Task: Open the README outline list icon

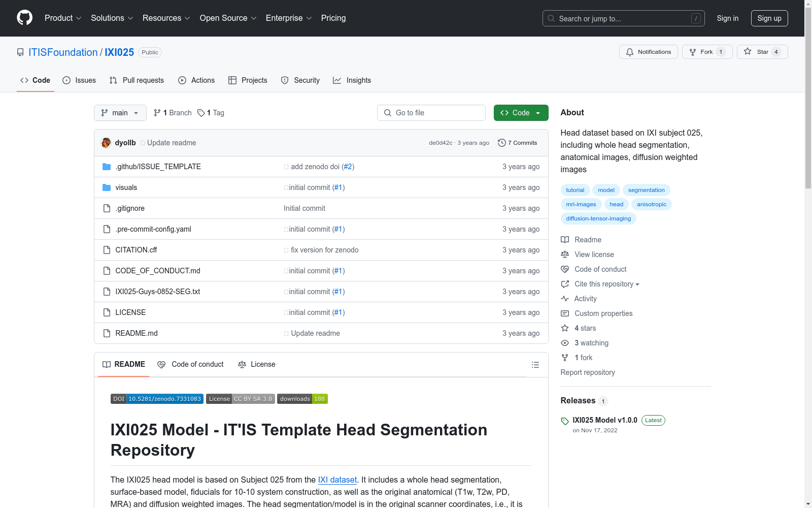Action: tap(535, 365)
